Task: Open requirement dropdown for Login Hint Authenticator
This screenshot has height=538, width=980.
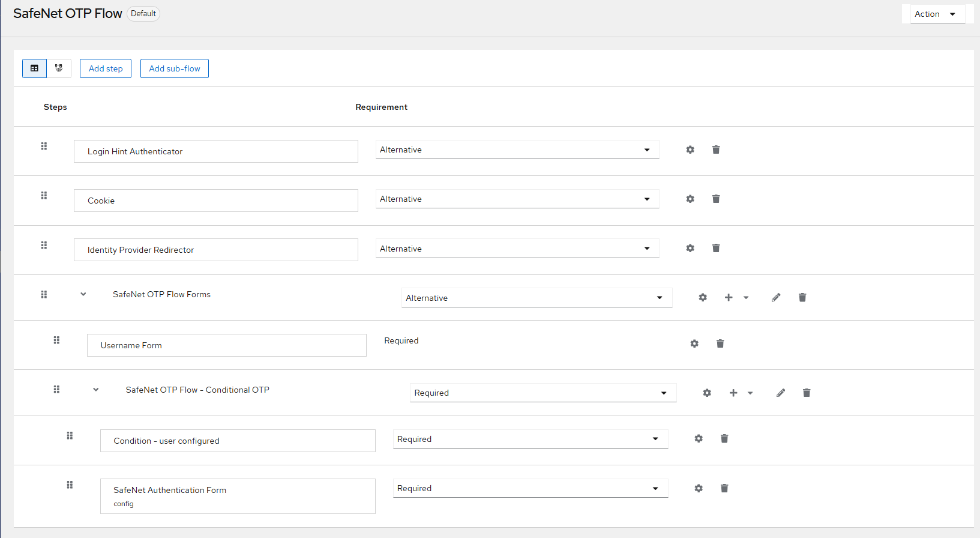Action: point(517,150)
